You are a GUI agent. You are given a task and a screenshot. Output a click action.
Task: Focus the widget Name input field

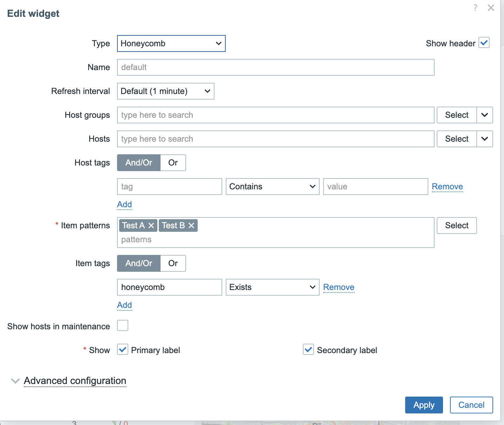click(x=275, y=67)
